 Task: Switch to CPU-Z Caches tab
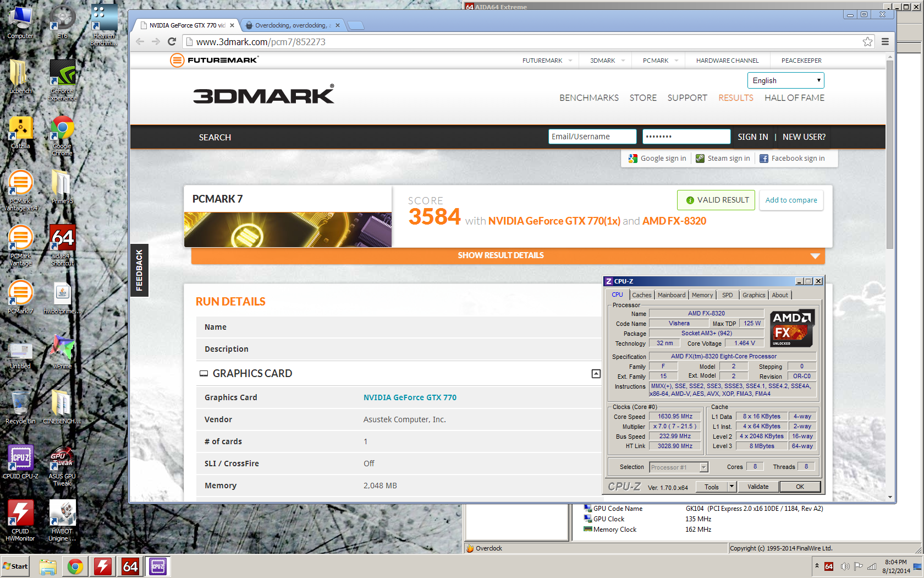pos(641,295)
